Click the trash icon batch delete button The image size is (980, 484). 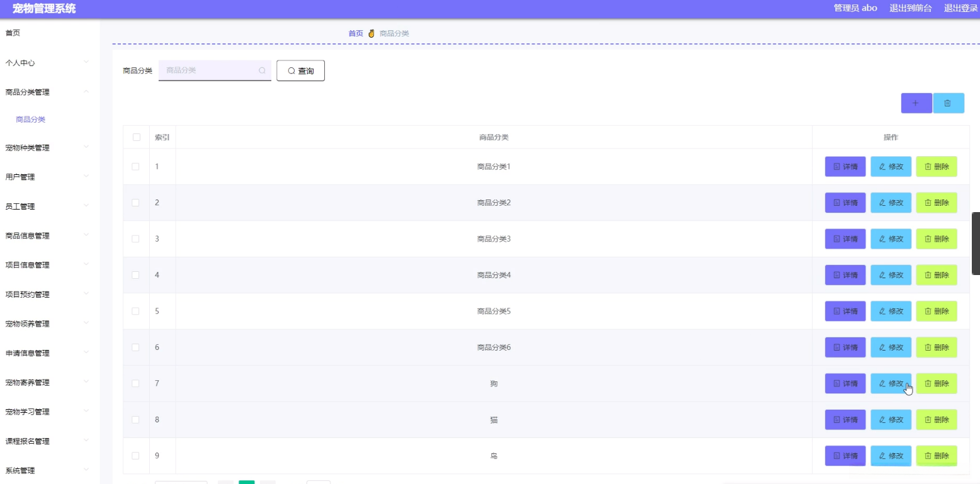[948, 103]
